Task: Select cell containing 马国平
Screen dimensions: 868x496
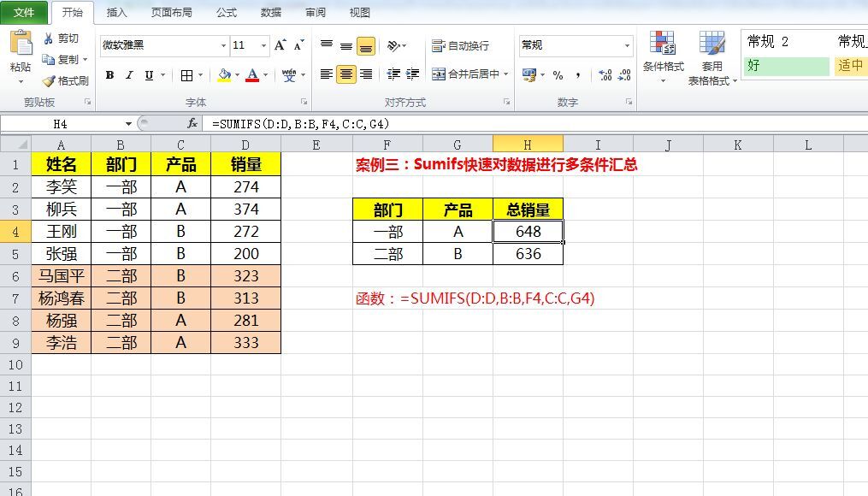Action: 61,275
